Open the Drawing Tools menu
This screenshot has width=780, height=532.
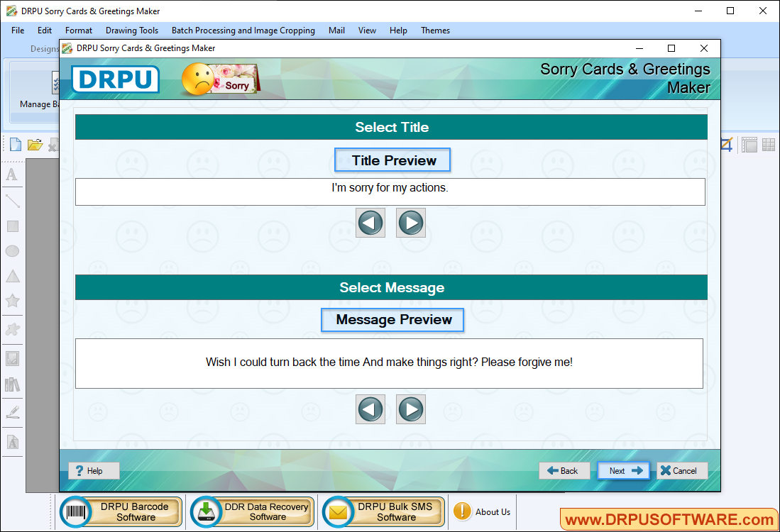(132, 31)
